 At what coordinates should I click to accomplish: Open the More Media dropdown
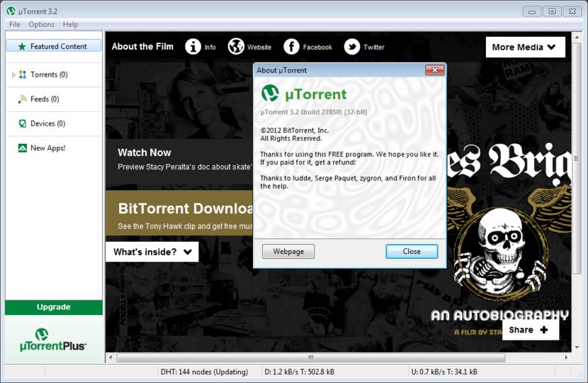(x=525, y=47)
